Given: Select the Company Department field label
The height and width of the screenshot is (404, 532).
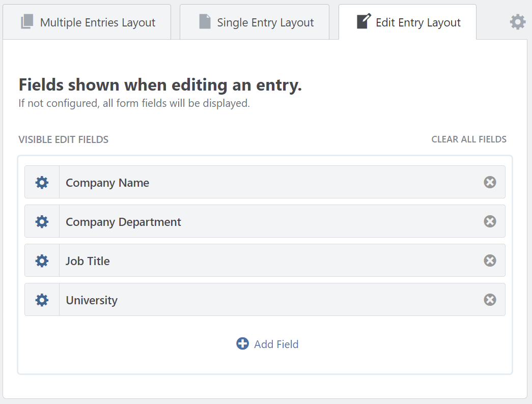Looking at the screenshot, I should 123,222.
